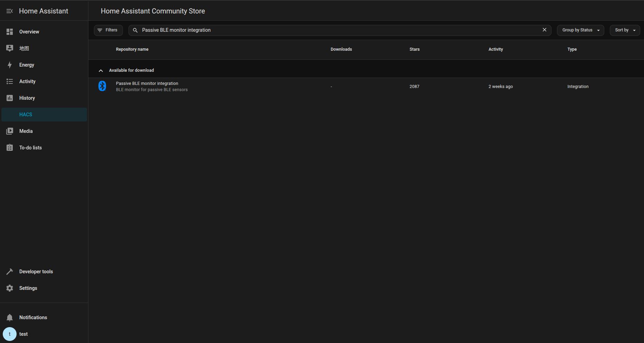The width and height of the screenshot is (644, 343).
Task: Clear the search field with X
Action: (x=544, y=30)
